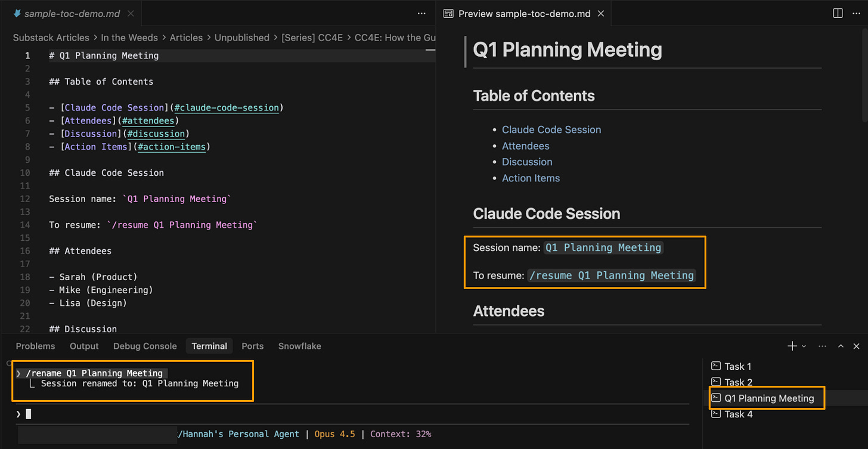The image size is (868, 449).
Task: Click the split editor icon in preview pane
Action: (838, 13)
